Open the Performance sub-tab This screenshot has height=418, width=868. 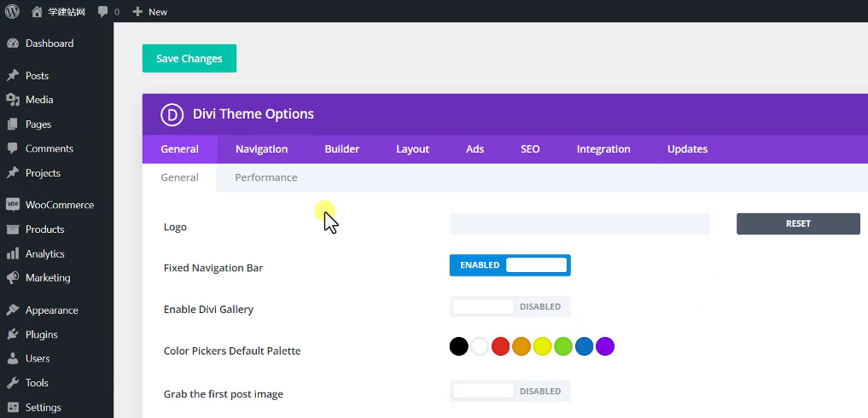(x=266, y=177)
